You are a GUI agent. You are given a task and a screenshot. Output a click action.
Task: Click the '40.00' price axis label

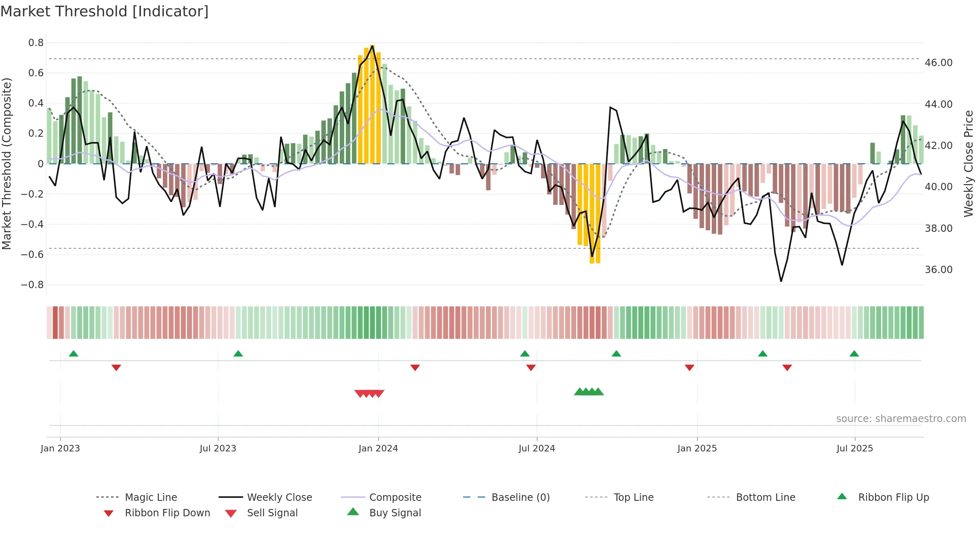(x=938, y=187)
